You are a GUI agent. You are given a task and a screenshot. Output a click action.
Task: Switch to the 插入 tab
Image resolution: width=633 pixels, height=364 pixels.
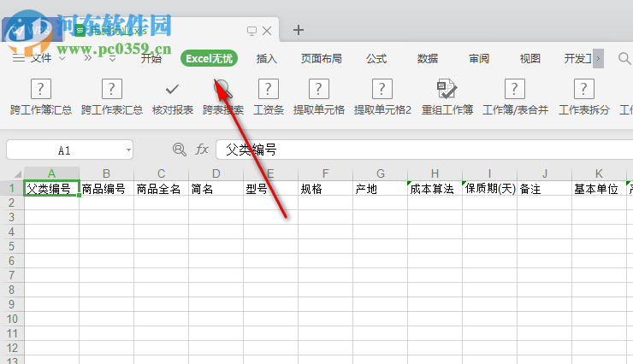(266, 58)
